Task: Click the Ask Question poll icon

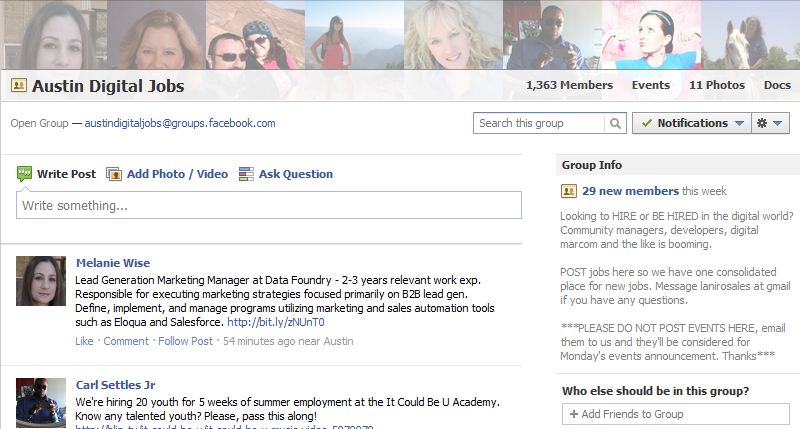Action: (x=246, y=174)
